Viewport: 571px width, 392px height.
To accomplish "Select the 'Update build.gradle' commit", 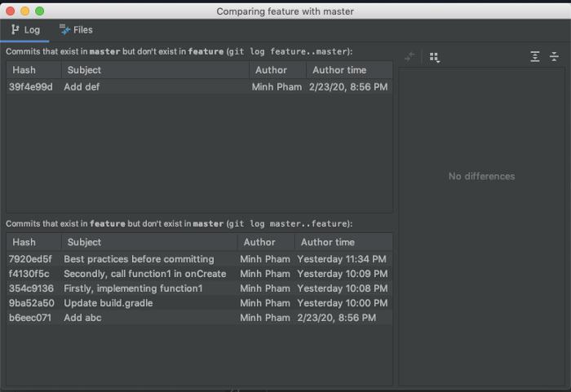I will point(108,303).
